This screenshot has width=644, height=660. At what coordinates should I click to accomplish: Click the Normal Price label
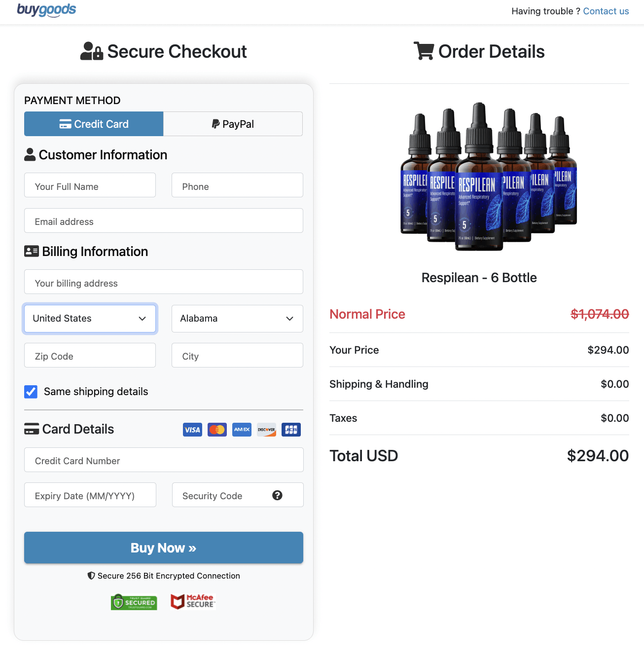click(x=367, y=314)
